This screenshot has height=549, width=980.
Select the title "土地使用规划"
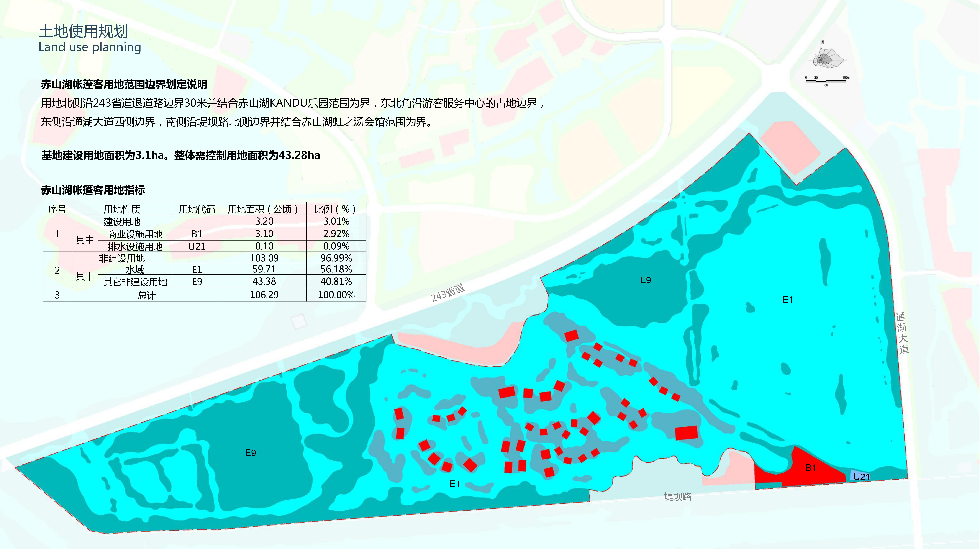tap(83, 31)
